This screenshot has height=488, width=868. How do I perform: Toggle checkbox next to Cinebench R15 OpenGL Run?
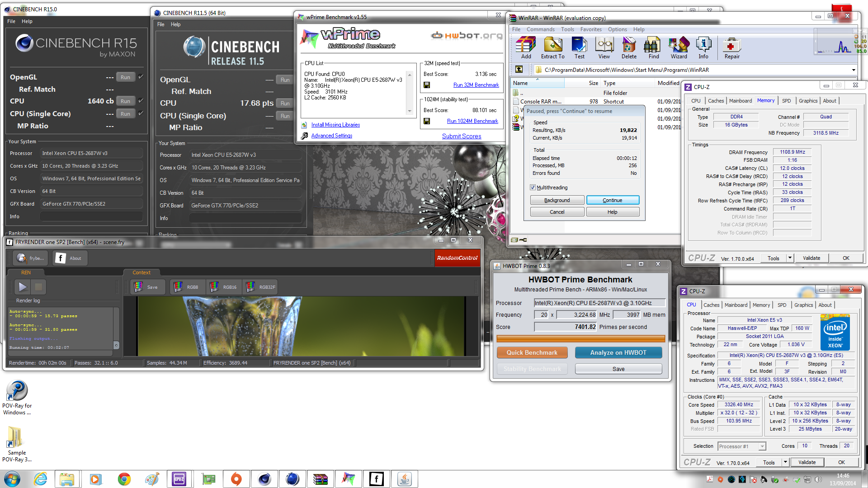[141, 77]
